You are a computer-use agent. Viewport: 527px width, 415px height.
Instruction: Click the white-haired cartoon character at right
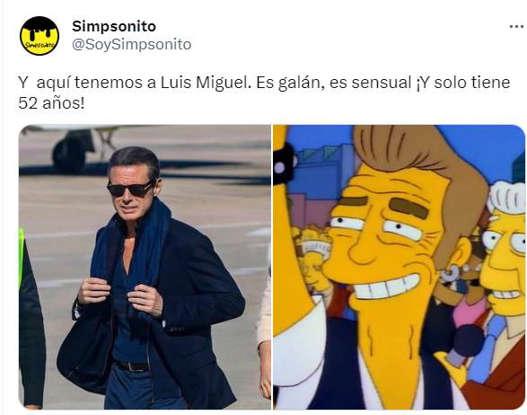[504, 255]
